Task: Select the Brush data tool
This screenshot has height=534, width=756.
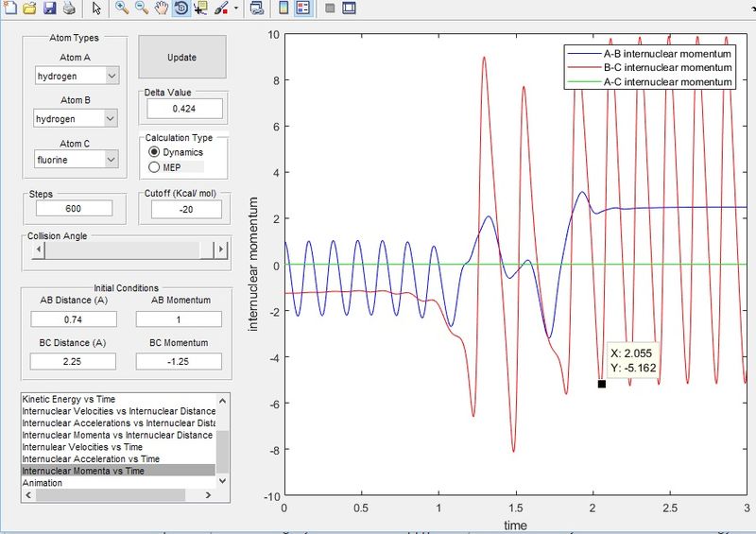Action: pos(221,8)
